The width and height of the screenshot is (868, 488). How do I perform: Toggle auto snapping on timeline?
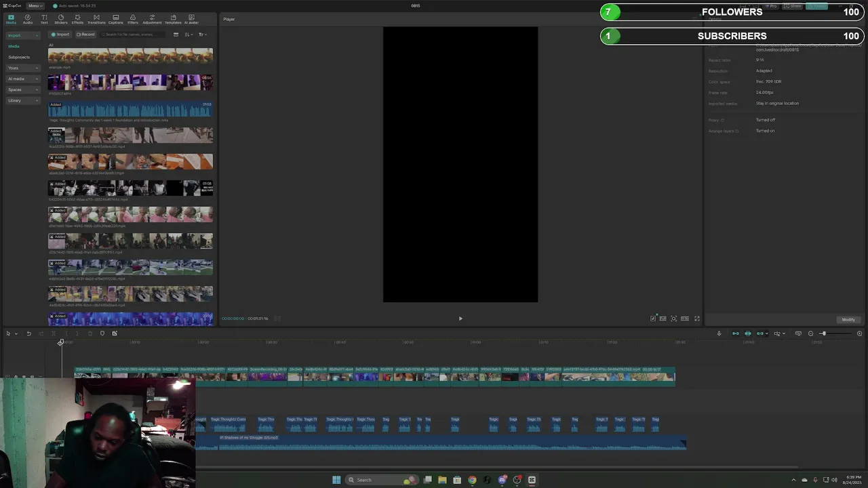pyautogui.click(x=748, y=333)
